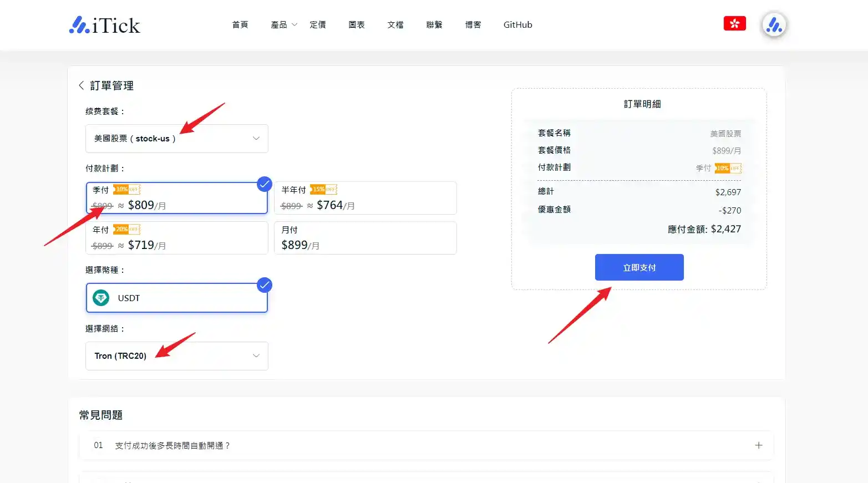Click the 訂單管理 back link
This screenshot has height=483, width=868.
click(112, 85)
